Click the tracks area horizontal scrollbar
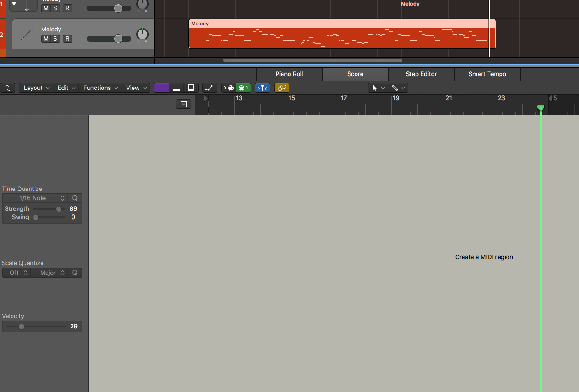The image size is (579, 392). click(313, 60)
